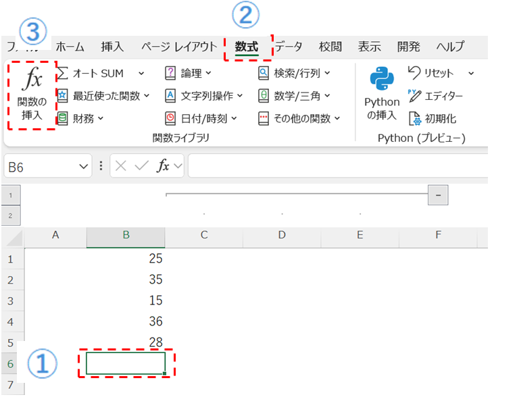The image size is (519, 420).
Task: Switch to the 挿入 tab
Action: (x=112, y=47)
